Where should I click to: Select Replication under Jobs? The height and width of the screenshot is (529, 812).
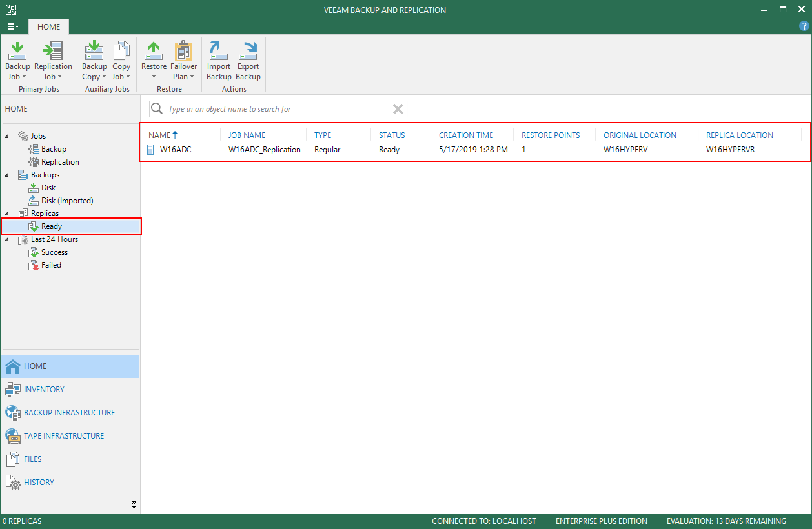pyautogui.click(x=60, y=162)
